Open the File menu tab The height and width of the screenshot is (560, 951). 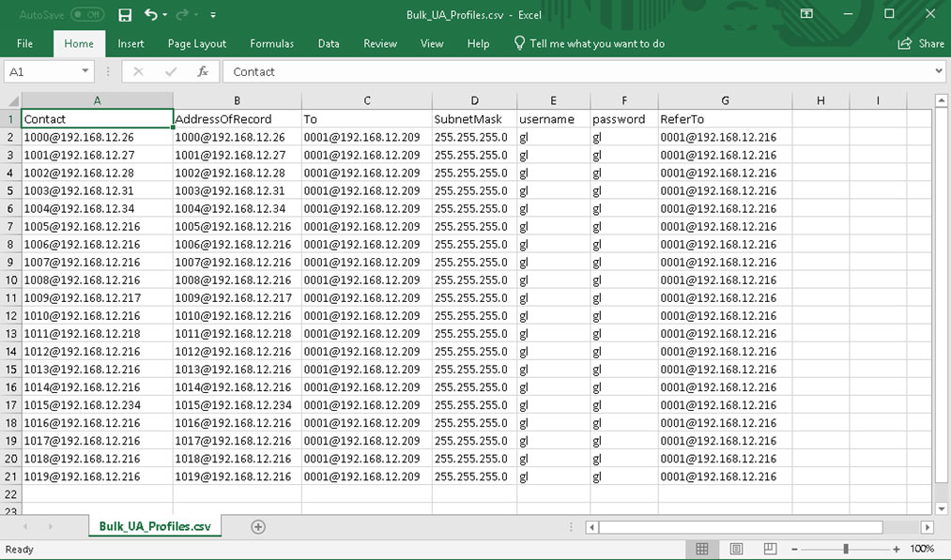coord(24,44)
